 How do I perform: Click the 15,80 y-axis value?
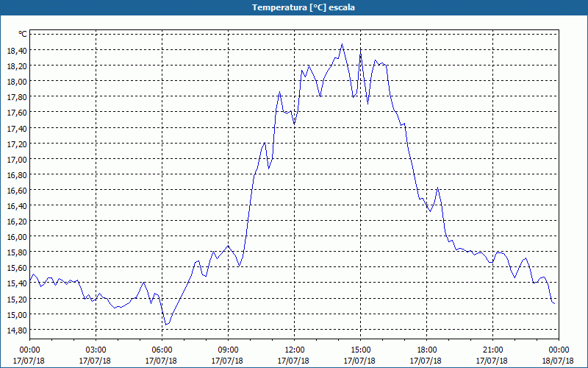(17, 252)
